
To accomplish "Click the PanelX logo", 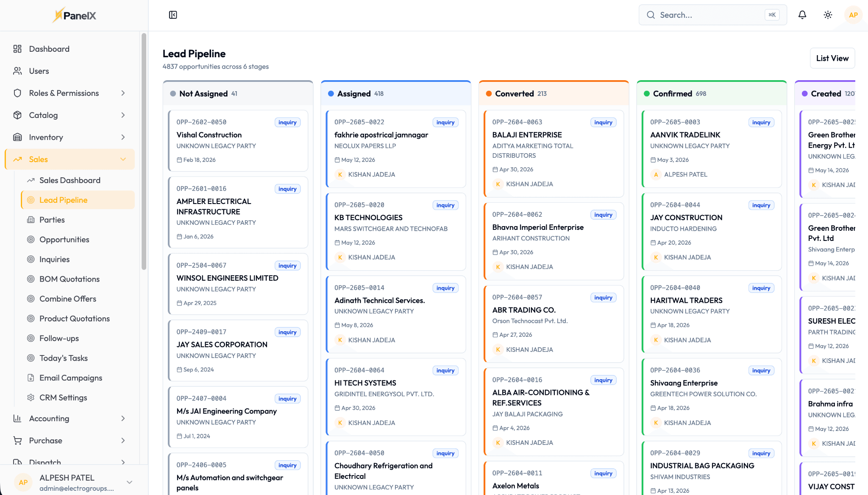I will tap(74, 15).
